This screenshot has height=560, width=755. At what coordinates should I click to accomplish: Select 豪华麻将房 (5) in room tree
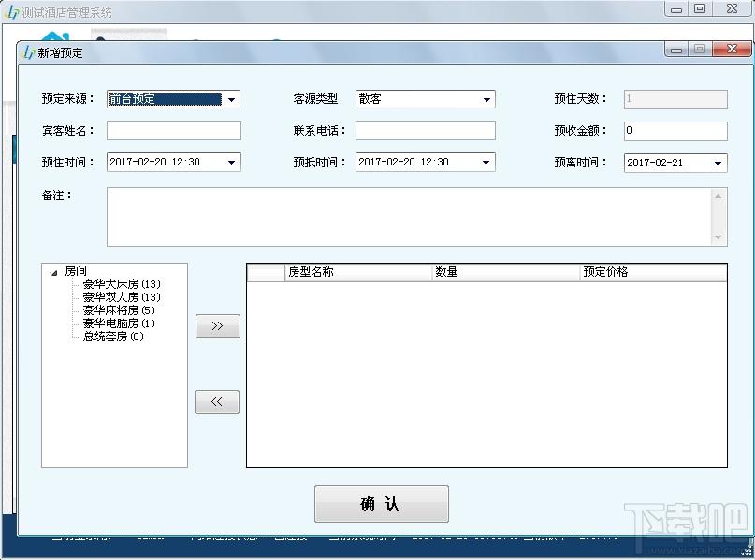click(x=119, y=310)
